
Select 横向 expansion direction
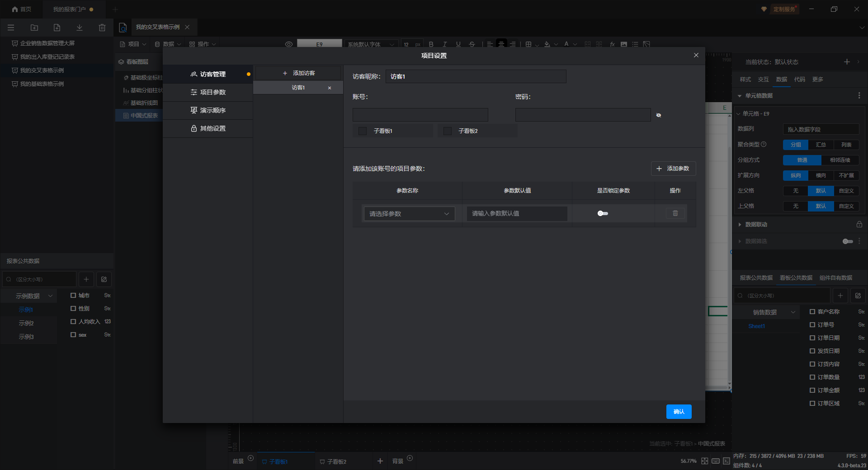[821, 175]
